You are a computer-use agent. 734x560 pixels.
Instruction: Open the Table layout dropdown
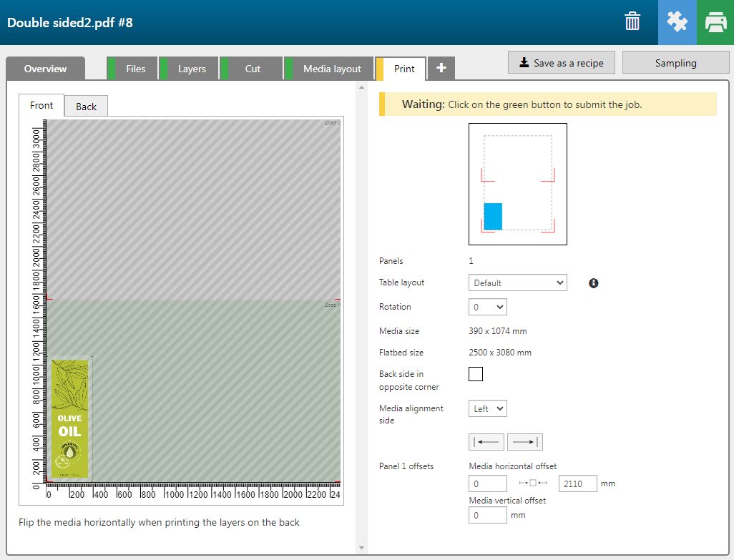518,283
